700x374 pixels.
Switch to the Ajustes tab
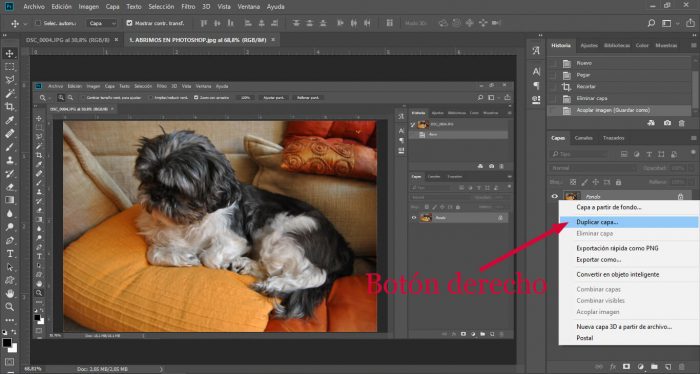point(589,46)
